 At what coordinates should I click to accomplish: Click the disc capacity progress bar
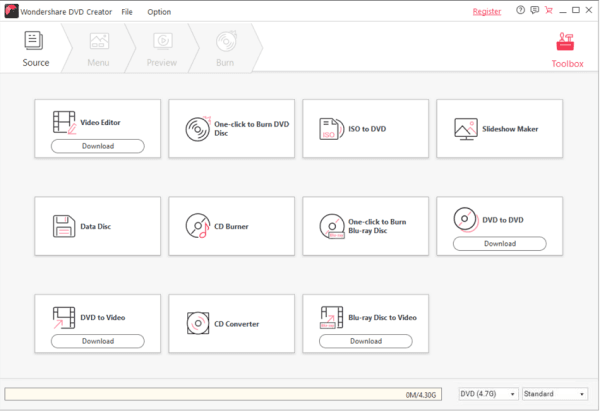tap(223, 394)
